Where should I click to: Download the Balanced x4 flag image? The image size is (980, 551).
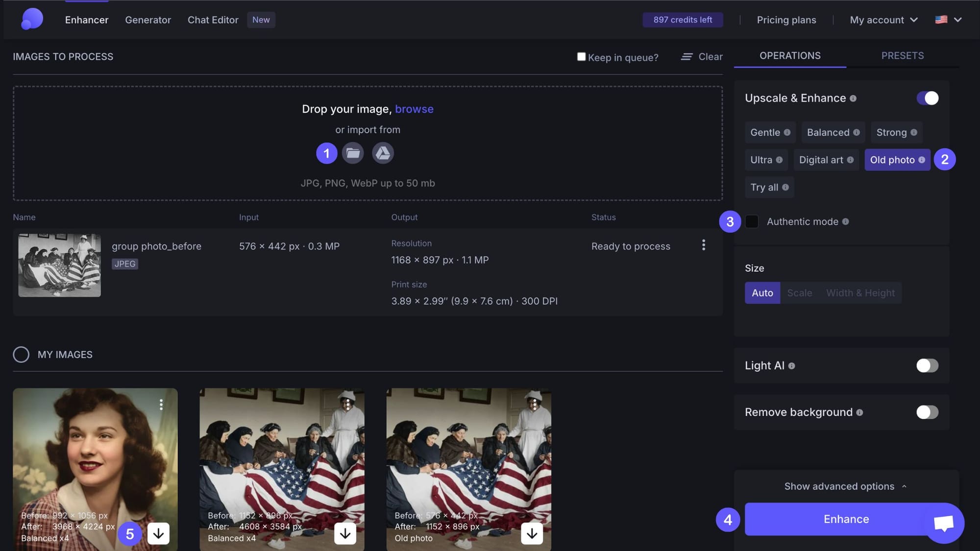pyautogui.click(x=345, y=533)
